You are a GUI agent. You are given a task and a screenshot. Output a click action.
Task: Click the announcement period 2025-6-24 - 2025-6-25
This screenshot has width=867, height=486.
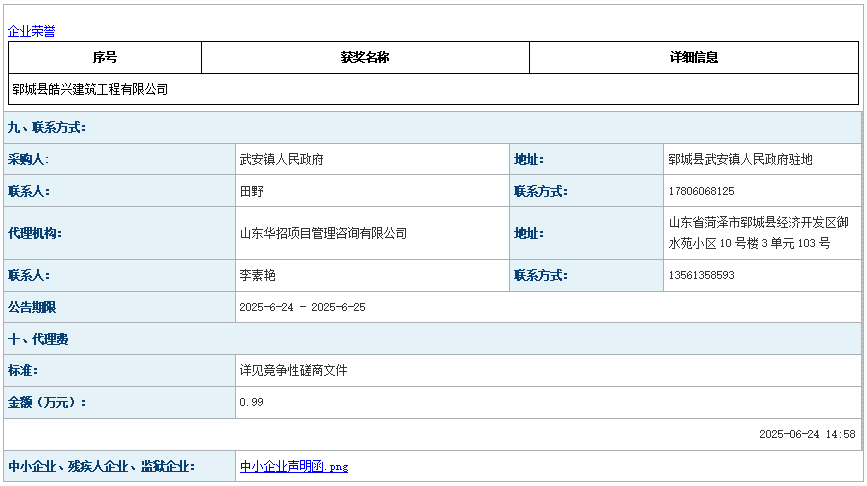coord(302,307)
